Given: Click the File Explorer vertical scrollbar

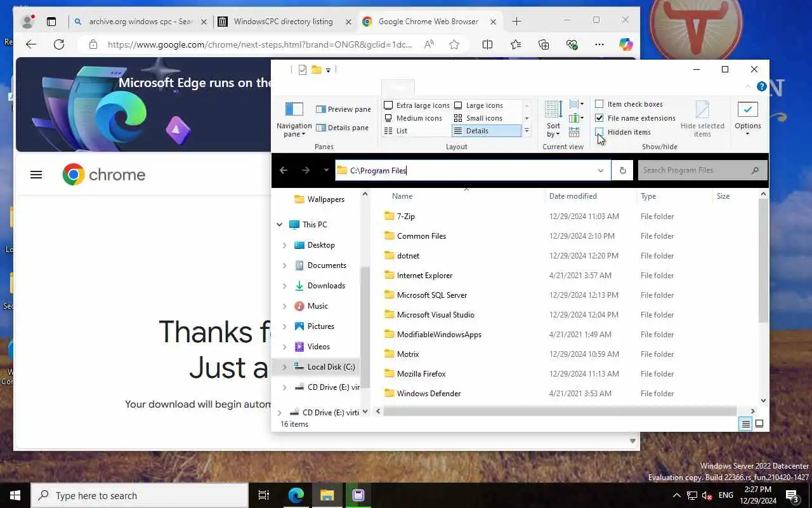Looking at the screenshot, I should tap(763, 260).
